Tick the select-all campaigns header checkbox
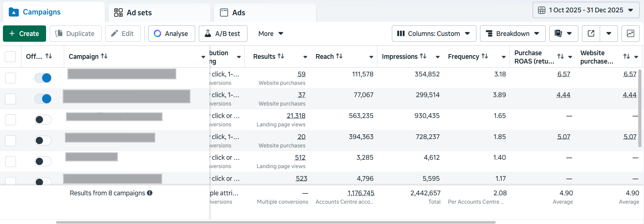The image size is (644, 224). click(x=10, y=57)
